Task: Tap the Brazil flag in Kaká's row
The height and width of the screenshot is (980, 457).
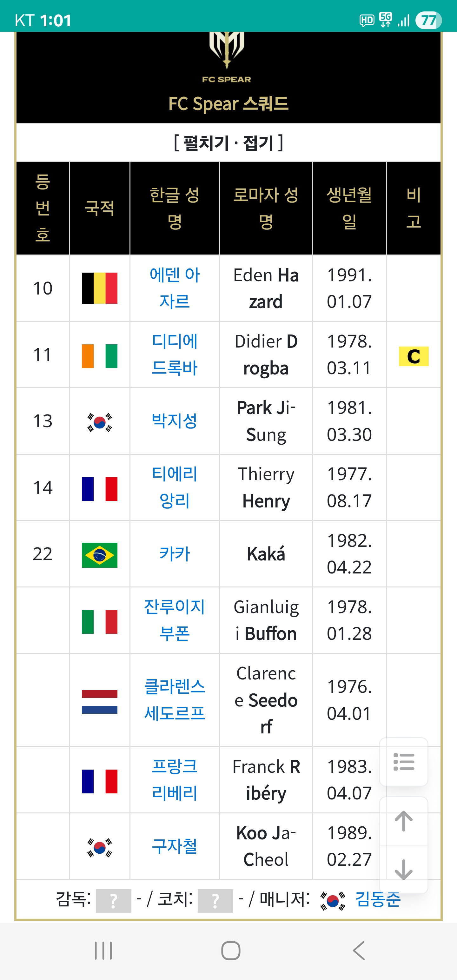Action: pyautogui.click(x=100, y=555)
